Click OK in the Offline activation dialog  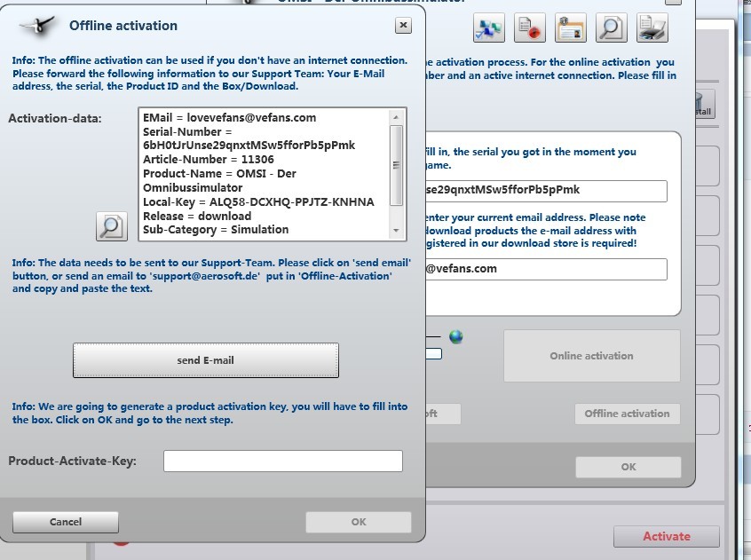point(359,522)
